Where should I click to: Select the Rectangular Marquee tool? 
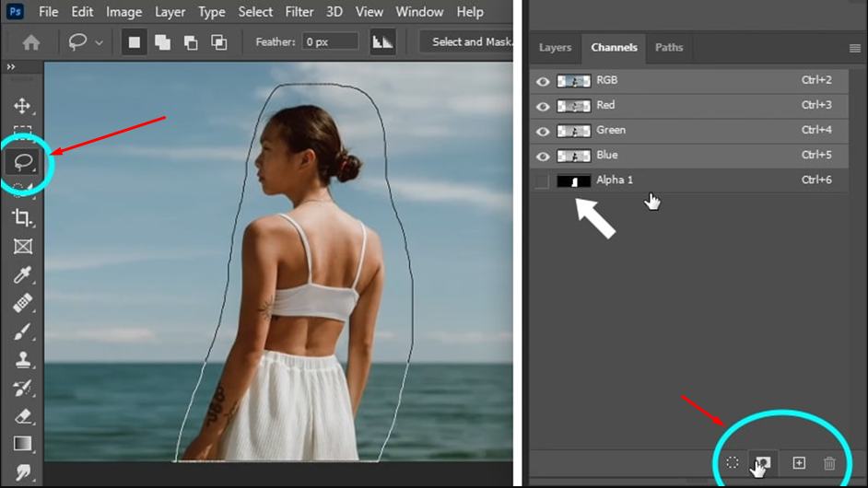tap(22, 131)
